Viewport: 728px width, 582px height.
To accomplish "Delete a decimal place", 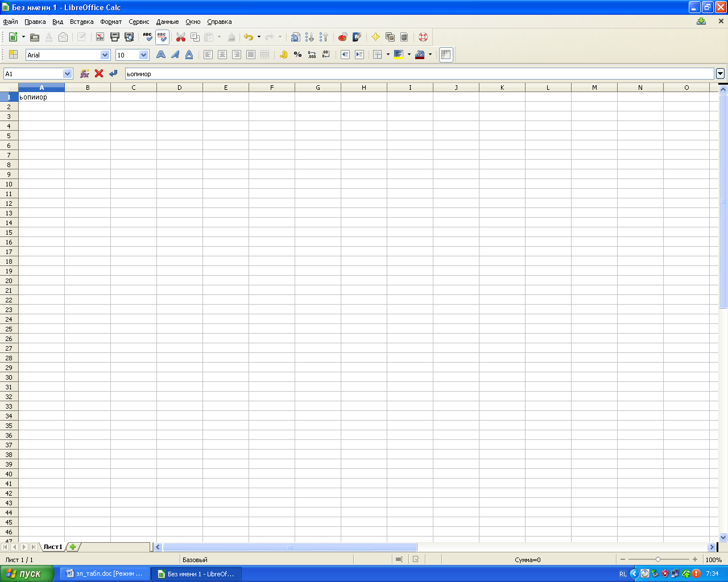I will click(x=326, y=55).
